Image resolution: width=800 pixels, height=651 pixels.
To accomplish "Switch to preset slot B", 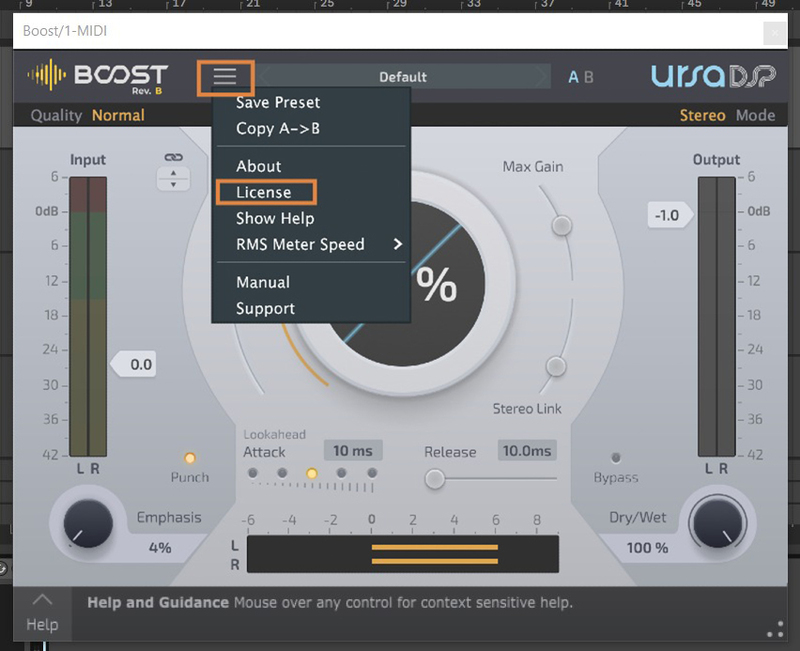I will click(589, 77).
